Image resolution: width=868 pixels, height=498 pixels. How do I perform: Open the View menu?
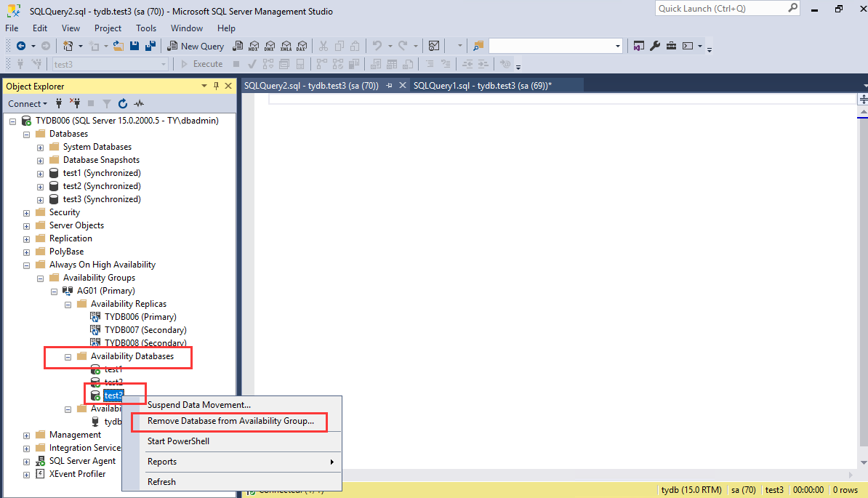71,28
